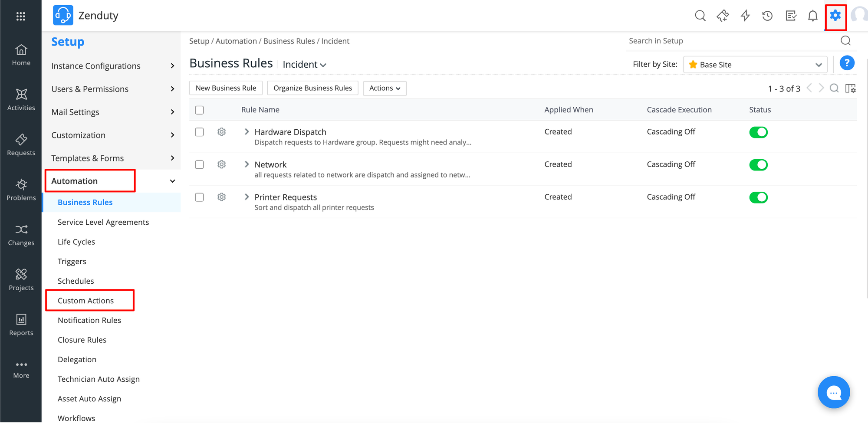Open the Incident module dropdown
The height and width of the screenshot is (423, 868).
tap(304, 65)
